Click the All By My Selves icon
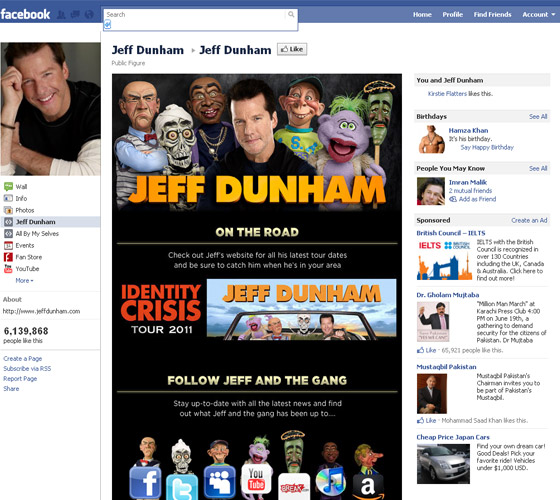This screenshot has width=560, height=500. coord(8,234)
